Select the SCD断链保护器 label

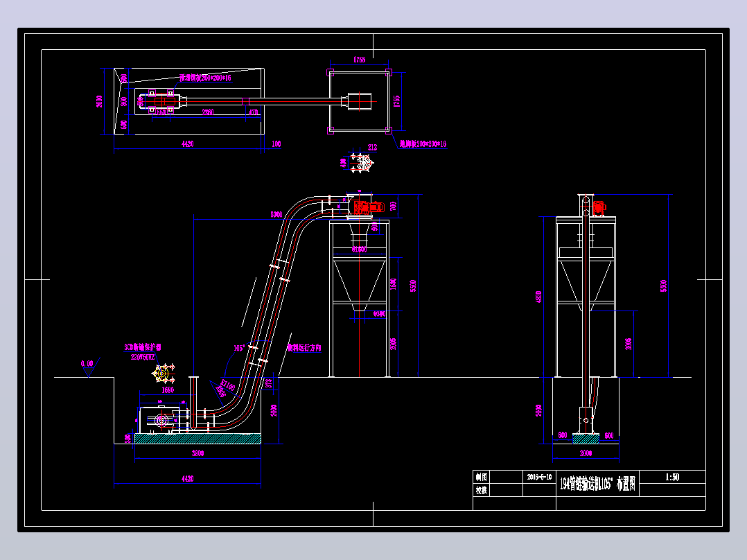[x=143, y=347]
